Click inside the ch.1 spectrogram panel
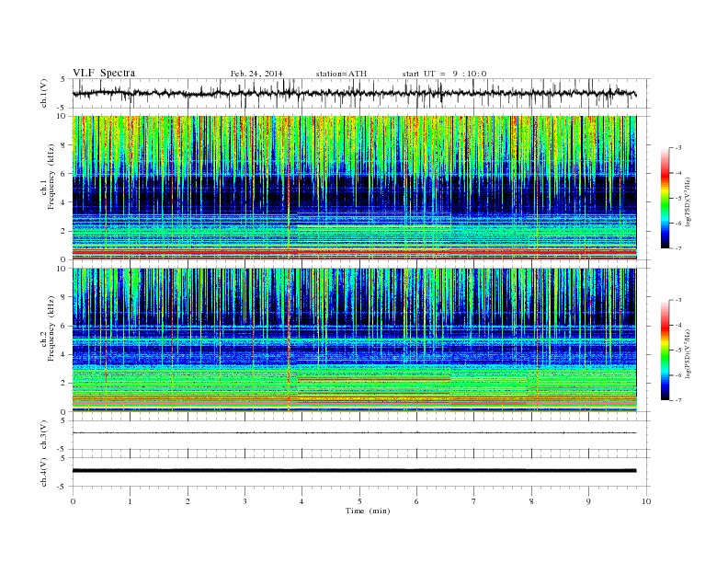 tap(354, 188)
